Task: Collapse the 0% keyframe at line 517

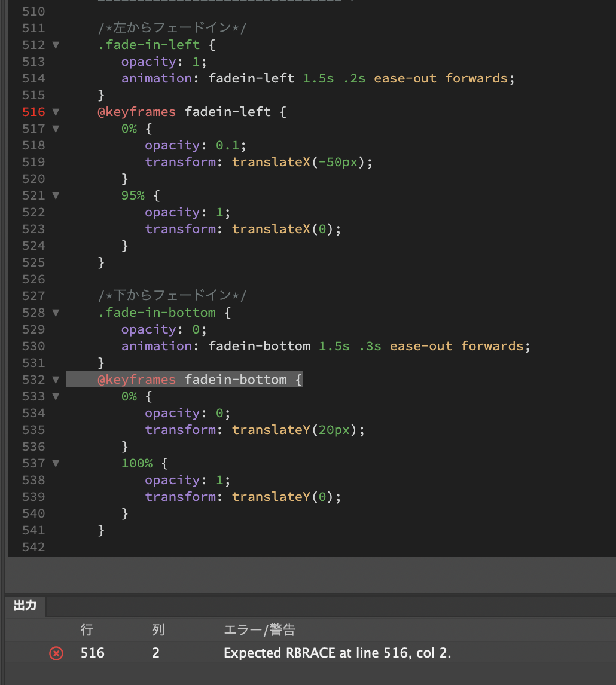Action: (54, 129)
